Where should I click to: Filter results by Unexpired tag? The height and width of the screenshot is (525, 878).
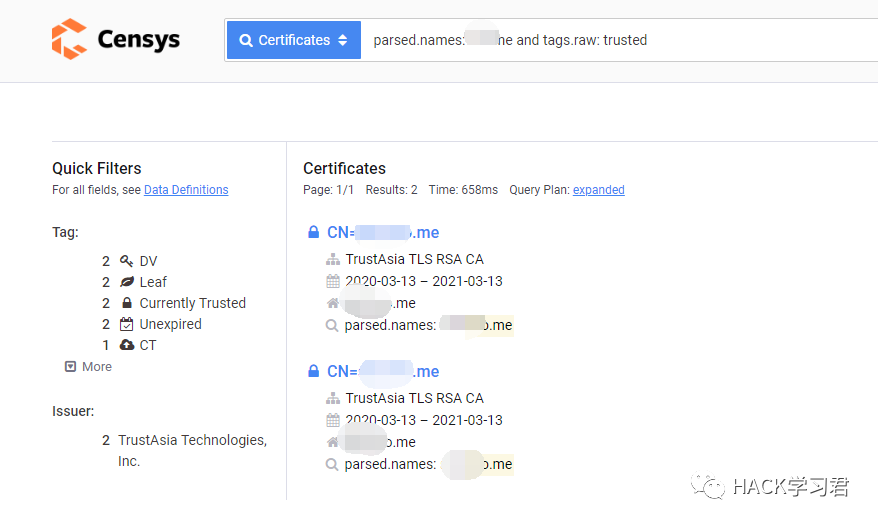170,324
